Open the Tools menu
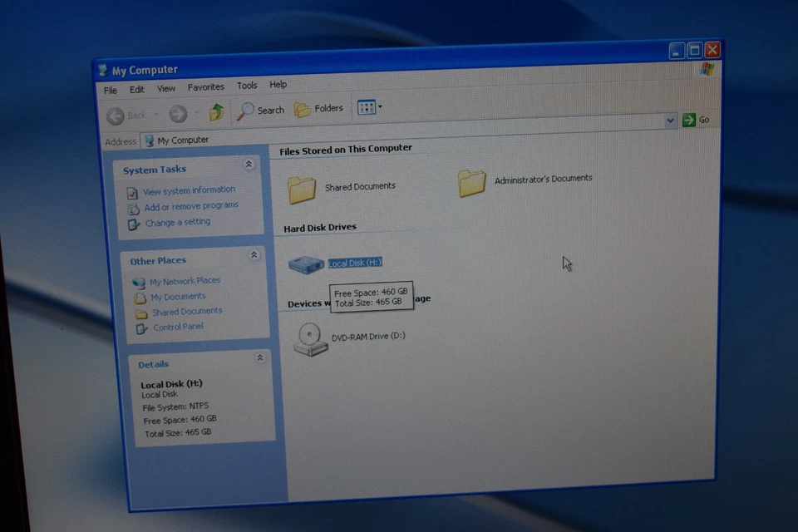798x532 pixels. (246, 85)
